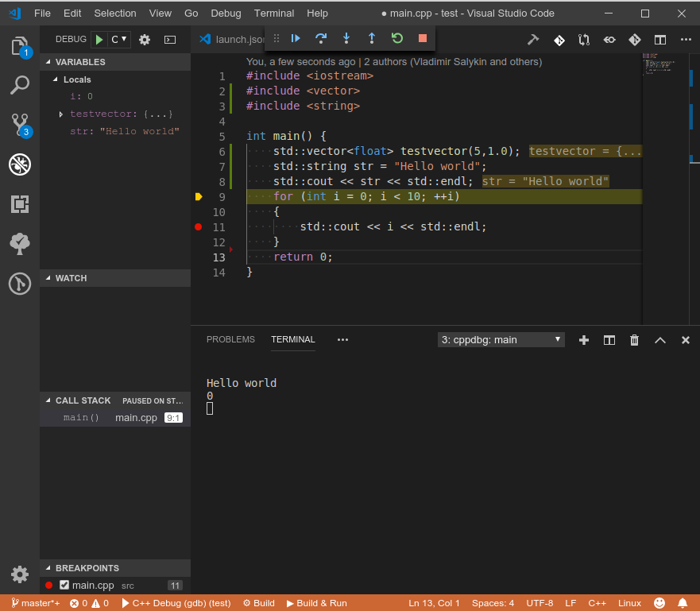Continue debugging with the play icon
This screenshot has width=700, height=611.
[295, 37]
